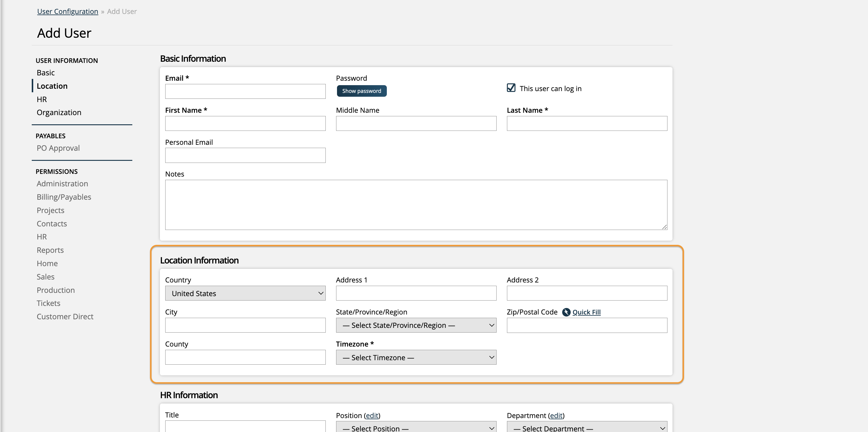868x432 pixels.
Task: Open the Select Department dropdown
Action: [587, 428]
